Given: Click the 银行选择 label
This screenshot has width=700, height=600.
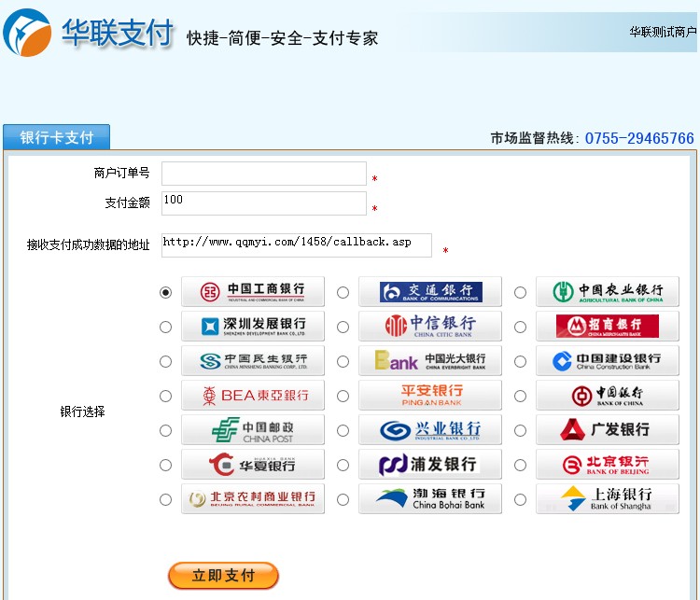Looking at the screenshot, I should tap(82, 412).
